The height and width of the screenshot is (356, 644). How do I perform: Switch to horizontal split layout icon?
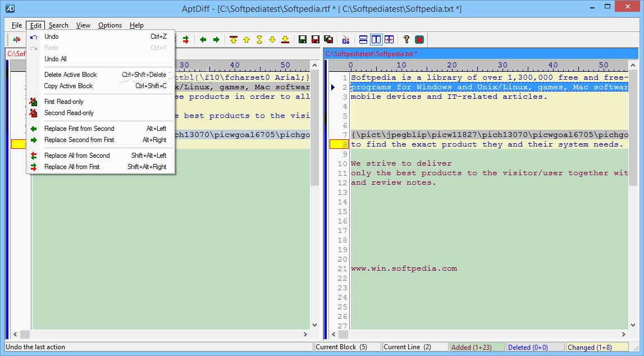tap(363, 39)
